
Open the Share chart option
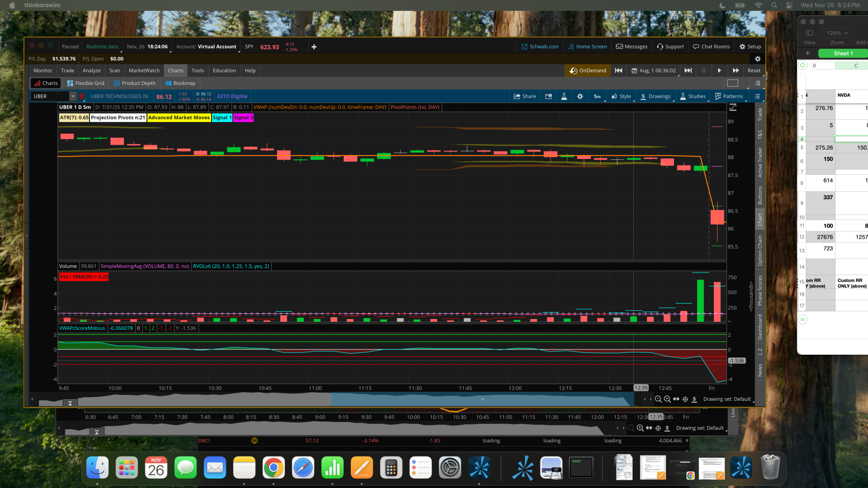[x=524, y=96]
